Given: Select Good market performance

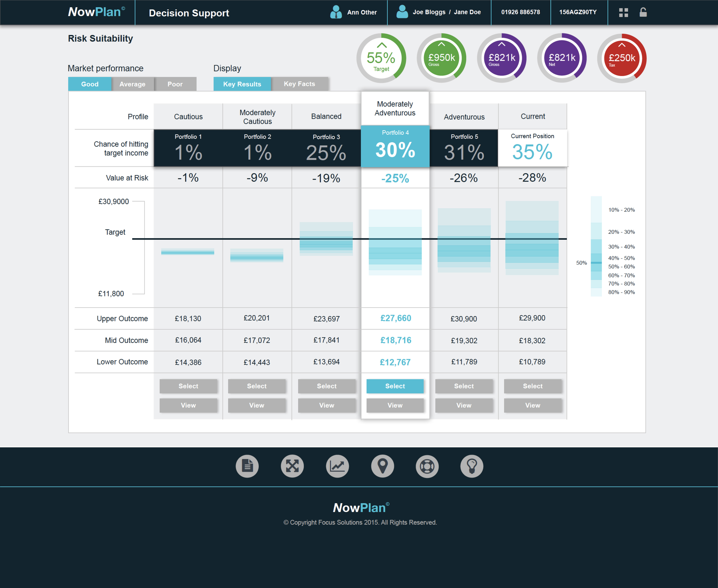Looking at the screenshot, I should (x=90, y=84).
